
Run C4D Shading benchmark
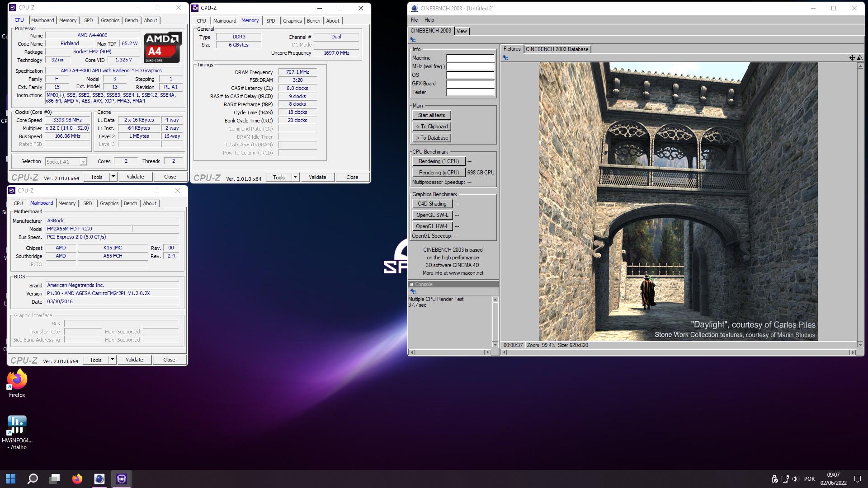[432, 204]
